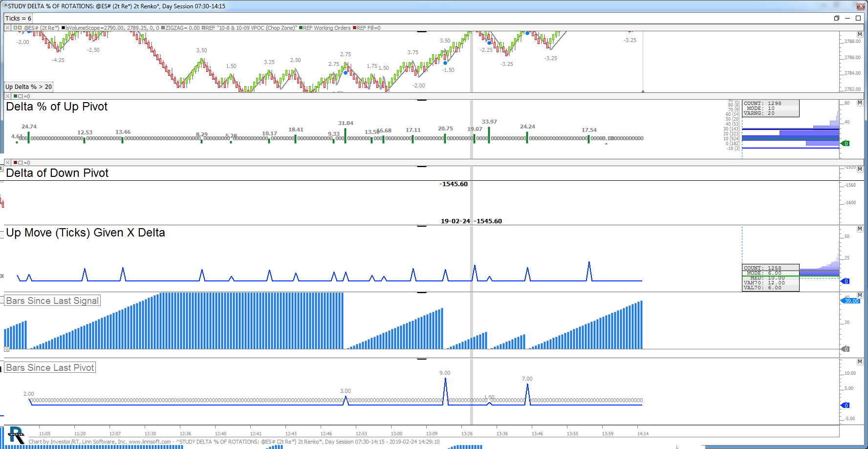Click the Ticks = 6 button
Screen dimensions: 868x449
click(19, 19)
